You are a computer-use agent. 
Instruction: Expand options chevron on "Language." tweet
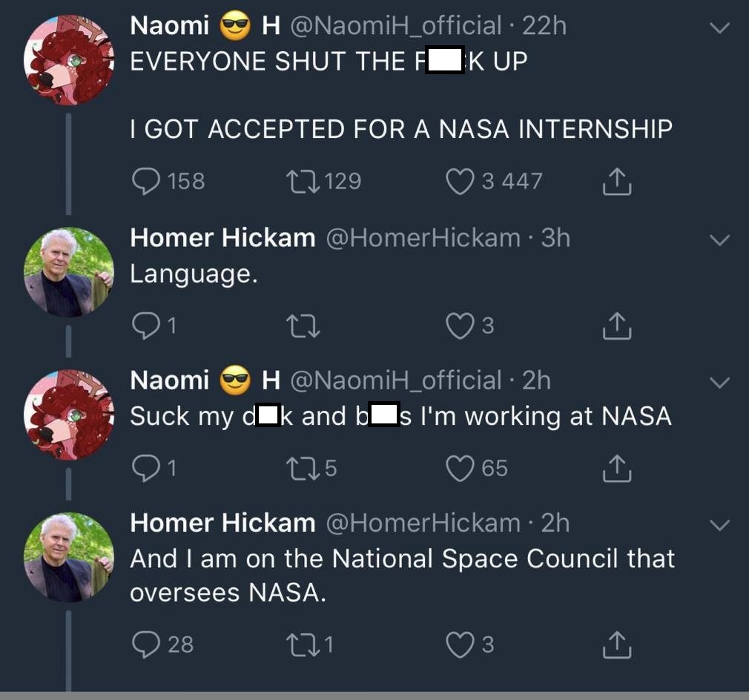(x=719, y=240)
